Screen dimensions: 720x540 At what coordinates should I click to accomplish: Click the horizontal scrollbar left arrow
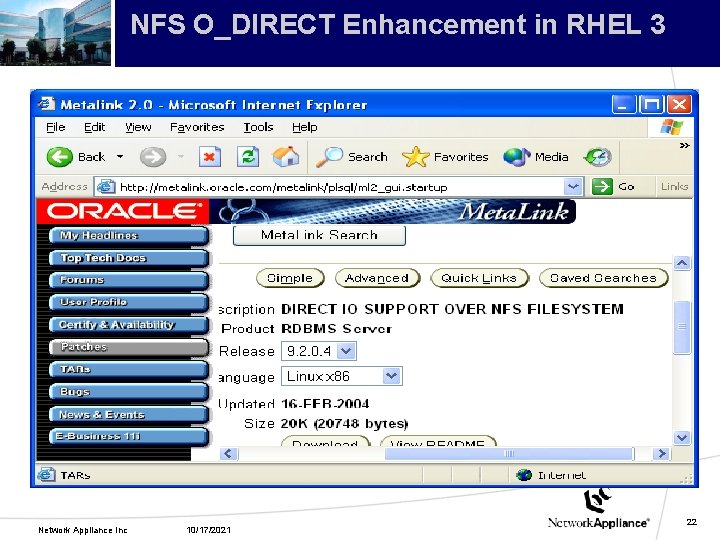[228, 454]
